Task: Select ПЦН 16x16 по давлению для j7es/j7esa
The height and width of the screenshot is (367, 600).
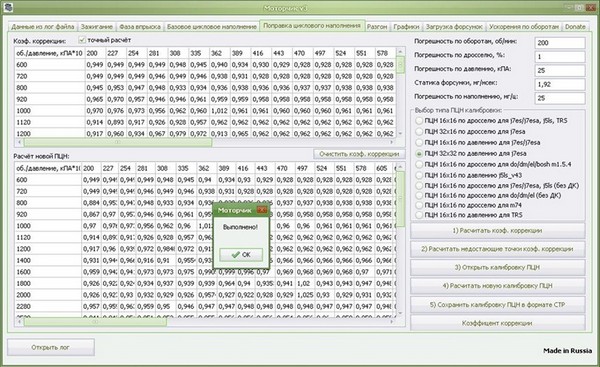Action: coord(419,142)
